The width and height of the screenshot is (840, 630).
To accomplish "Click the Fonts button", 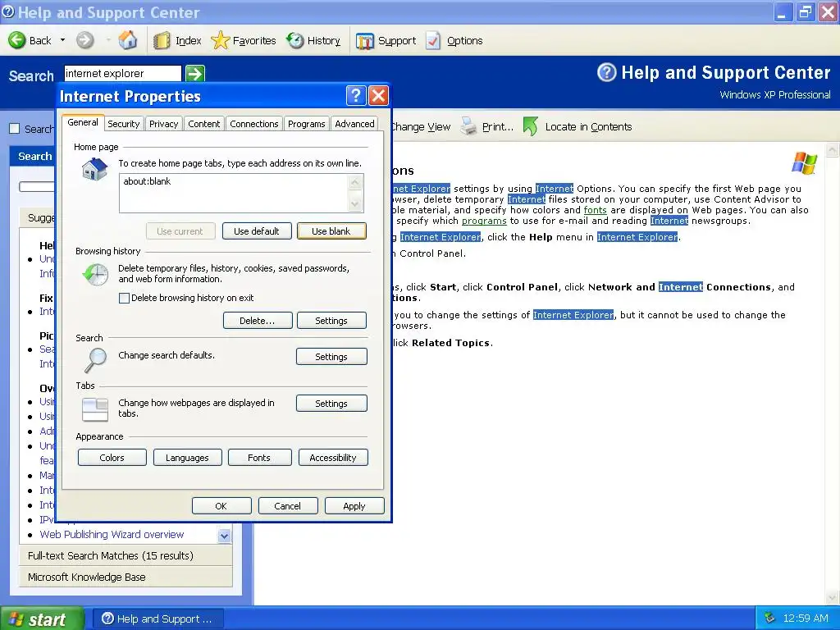I will coord(260,458).
